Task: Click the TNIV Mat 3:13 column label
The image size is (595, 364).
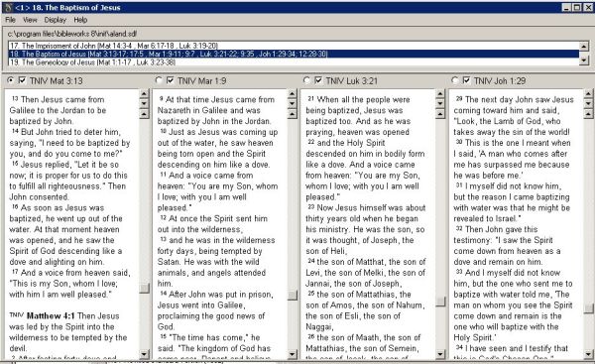Action: (x=56, y=80)
